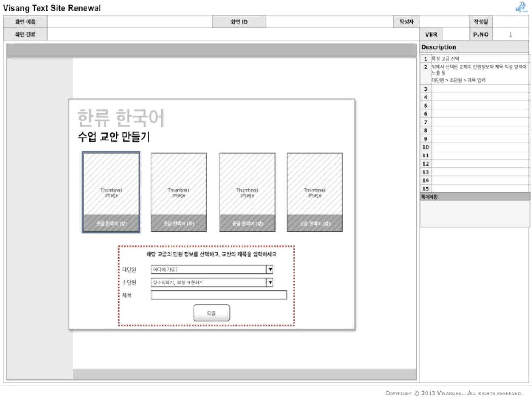Select the 초급 한국어 (하) textbook thumbnail
The width and height of the screenshot is (532, 399).
[x=179, y=192]
